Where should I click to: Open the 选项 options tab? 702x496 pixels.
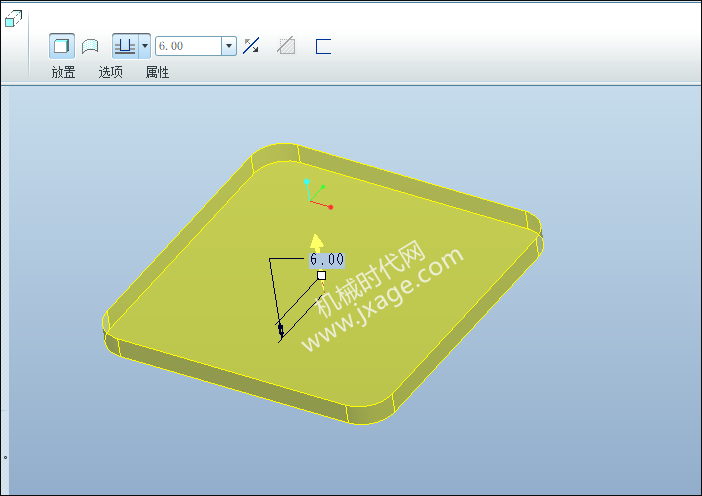click(x=110, y=72)
